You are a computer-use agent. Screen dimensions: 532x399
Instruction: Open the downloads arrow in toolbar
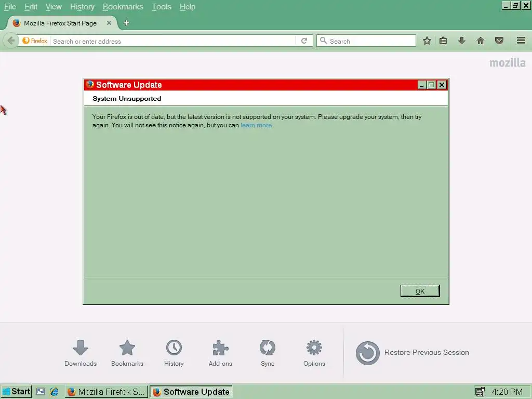click(x=462, y=41)
